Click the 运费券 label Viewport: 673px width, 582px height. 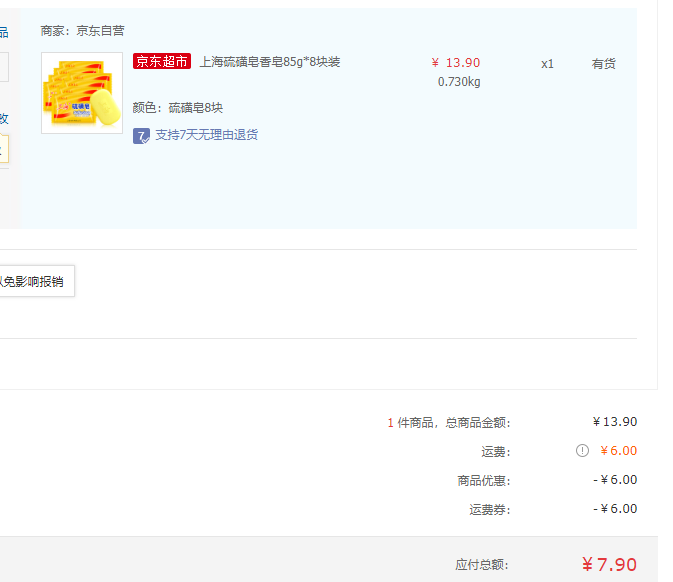click(490, 509)
